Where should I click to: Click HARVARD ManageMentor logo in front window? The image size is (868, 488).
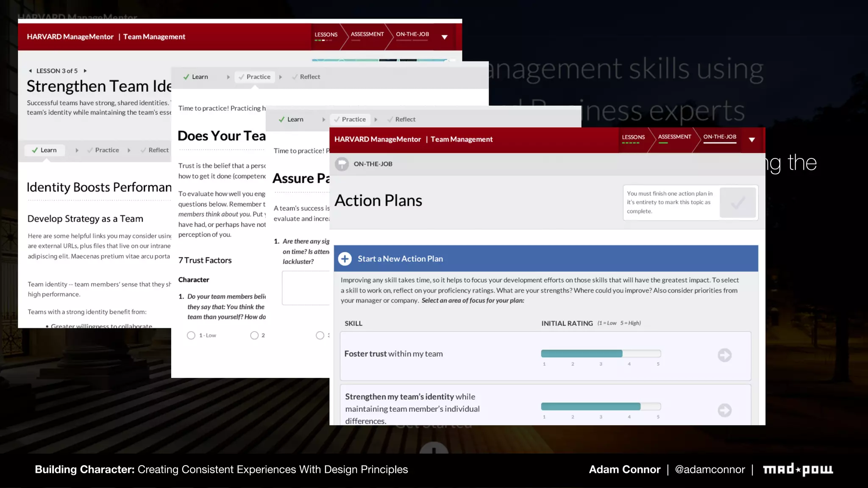[378, 139]
